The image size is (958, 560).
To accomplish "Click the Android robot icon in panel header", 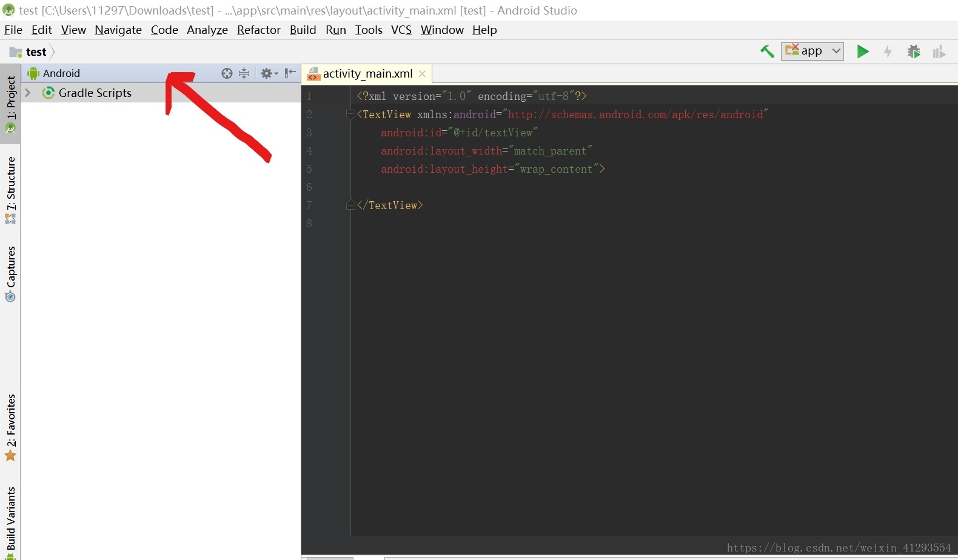I will pyautogui.click(x=33, y=73).
